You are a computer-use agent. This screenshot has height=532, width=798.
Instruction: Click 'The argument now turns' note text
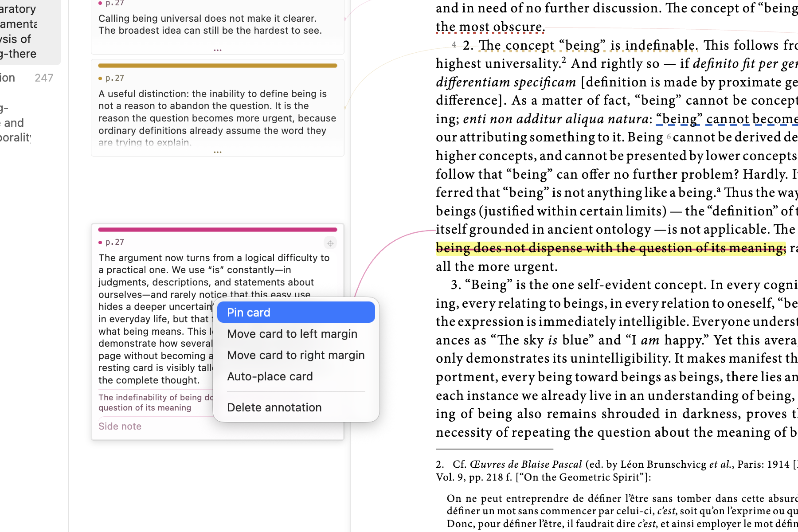click(x=214, y=319)
